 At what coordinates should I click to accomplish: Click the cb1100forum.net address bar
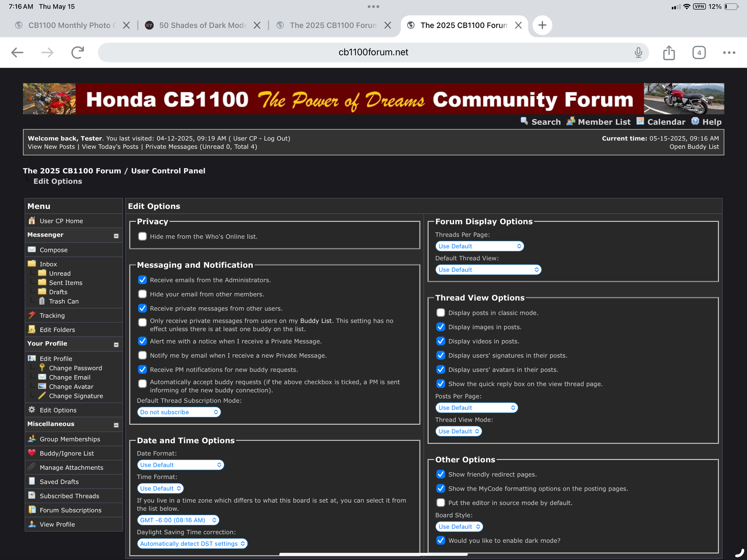[373, 53]
